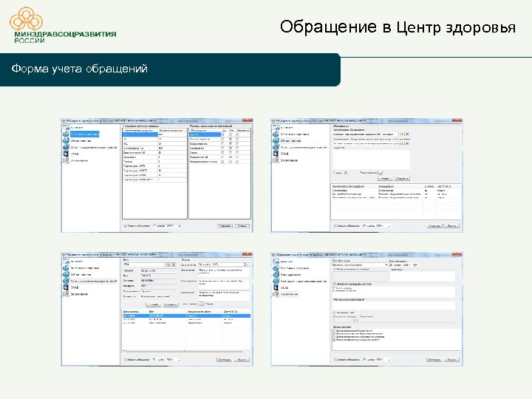
Task: Toggle Да checkbox in highlighted row, top-left window
Action: coord(223,134)
